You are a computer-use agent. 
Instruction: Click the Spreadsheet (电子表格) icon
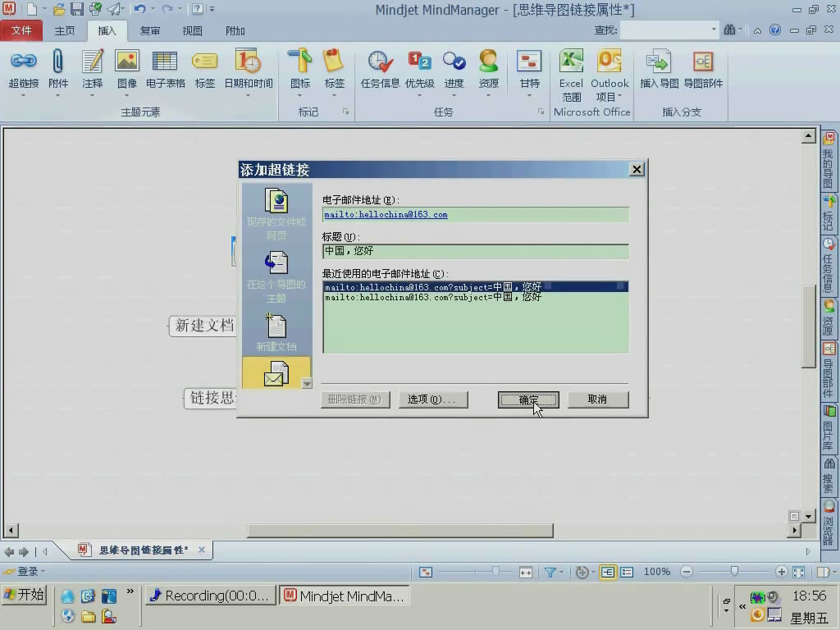click(165, 61)
